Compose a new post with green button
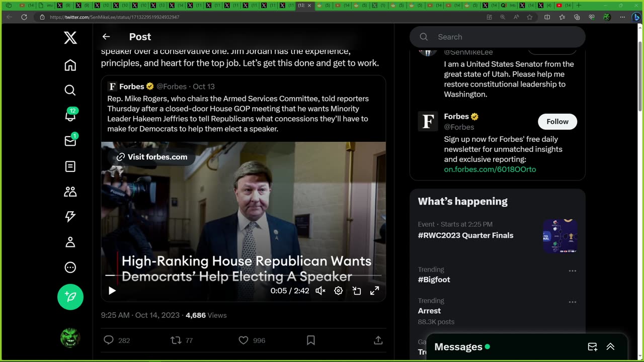The width and height of the screenshot is (644, 362). [x=70, y=297]
